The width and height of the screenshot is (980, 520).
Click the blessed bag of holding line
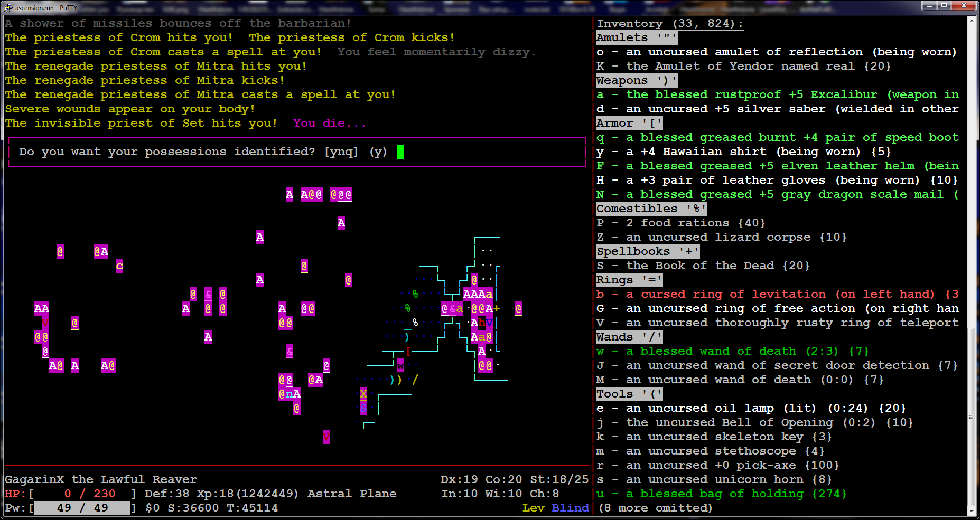tap(722, 494)
